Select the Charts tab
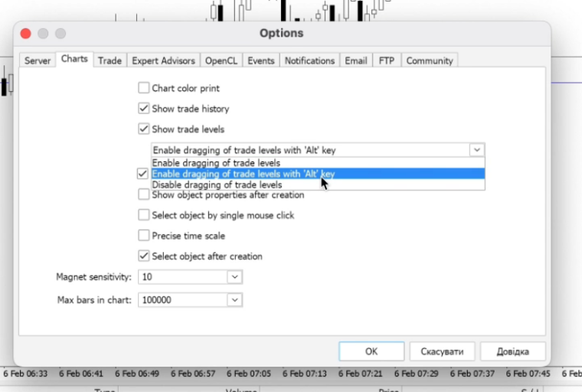This screenshot has height=392, width=582. (x=74, y=59)
